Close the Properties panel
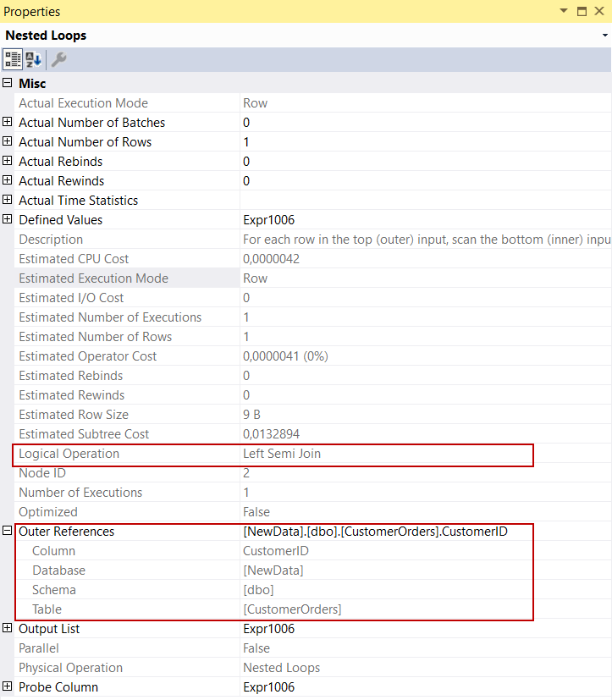 (599, 11)
